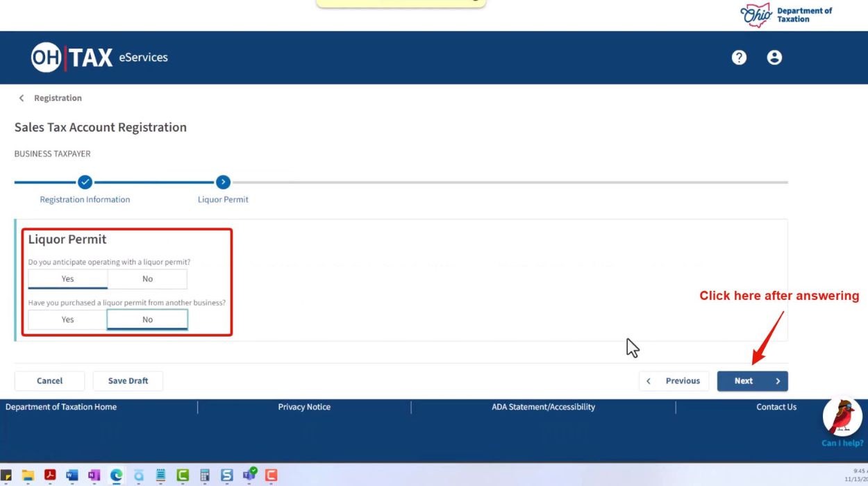
Task: Click the Next button to continue
Action: [752, 381]
